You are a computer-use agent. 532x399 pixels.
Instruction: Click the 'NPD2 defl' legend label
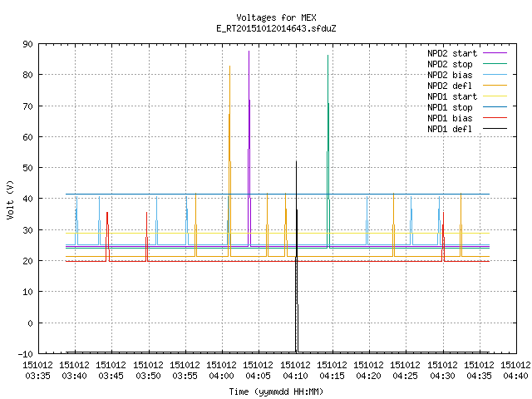click(x=450, y=86)
